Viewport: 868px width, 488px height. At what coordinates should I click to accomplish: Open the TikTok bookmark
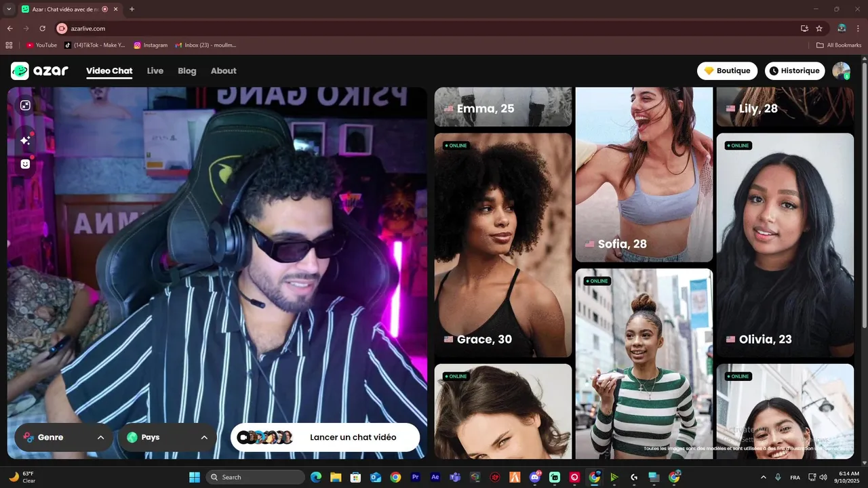pos(95,45)
